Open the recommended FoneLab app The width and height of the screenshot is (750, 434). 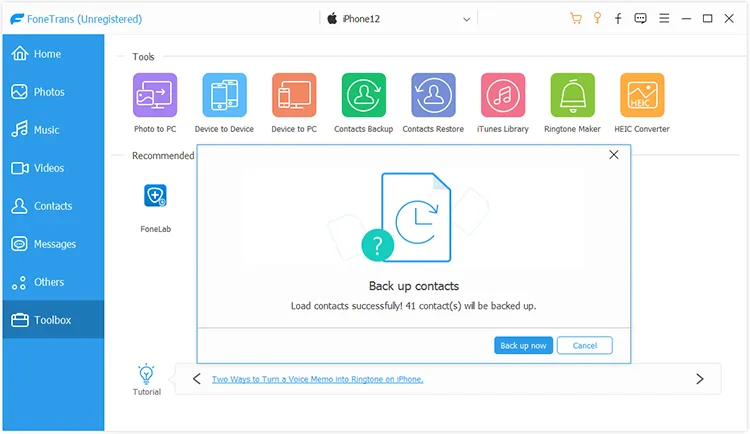point(155,196)
